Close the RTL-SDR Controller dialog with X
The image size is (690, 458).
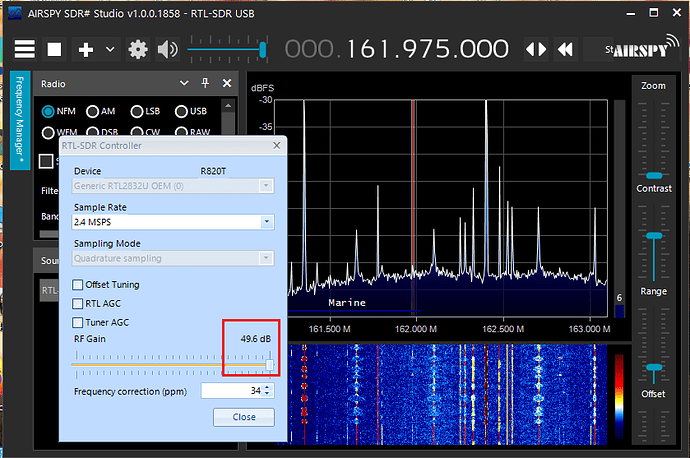point(276,146)
